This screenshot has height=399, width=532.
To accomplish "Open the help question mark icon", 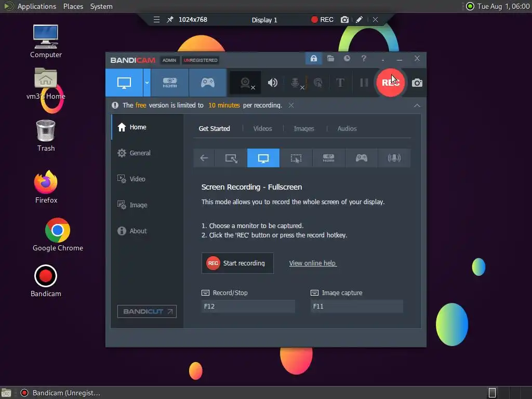I will (x=363, y=59).
